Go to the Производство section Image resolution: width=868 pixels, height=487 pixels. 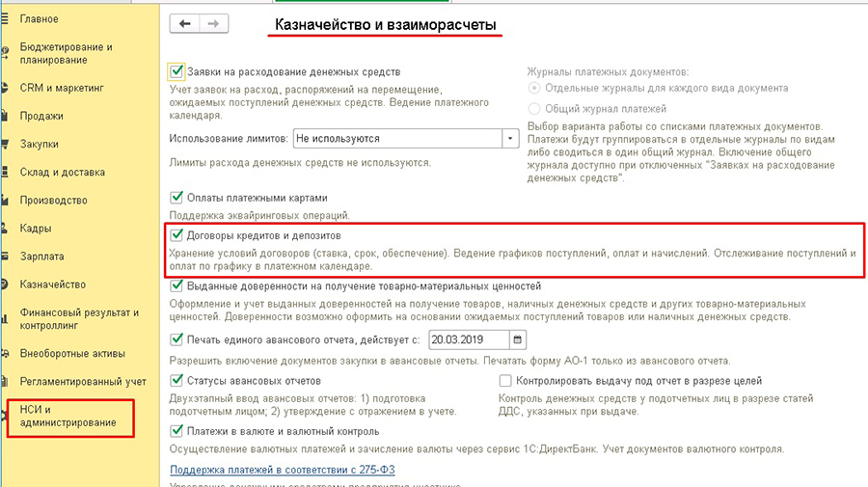point(53,201)
